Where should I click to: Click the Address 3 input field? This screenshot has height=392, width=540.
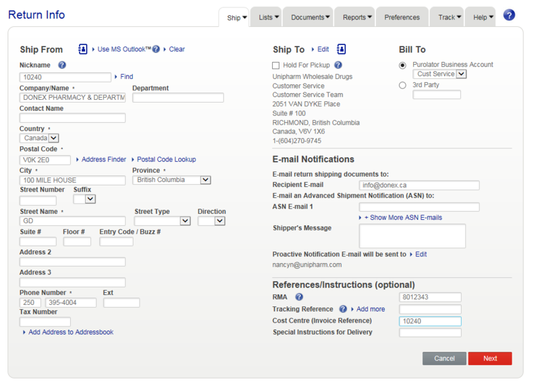click(73, 282)
